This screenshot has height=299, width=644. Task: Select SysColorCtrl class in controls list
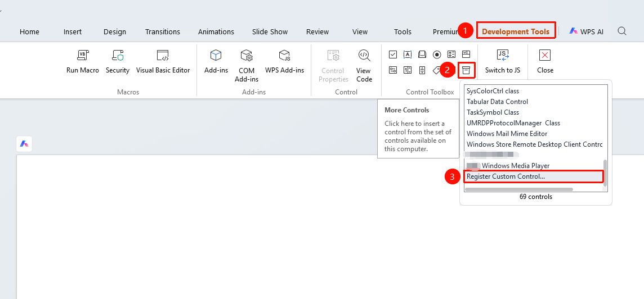click(x=534, y=91)
